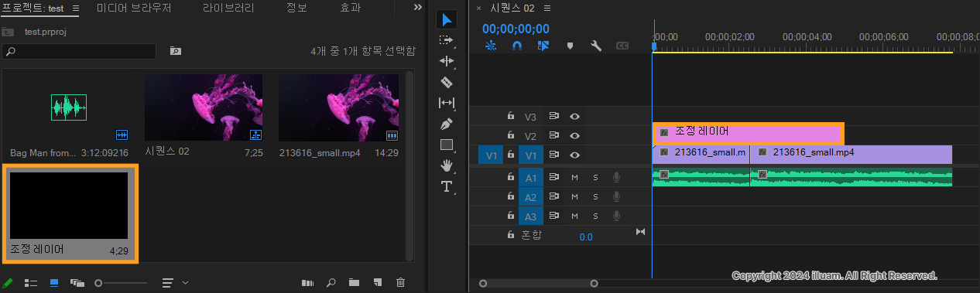Click right handle of timeline zoom bar

(595, 284)
